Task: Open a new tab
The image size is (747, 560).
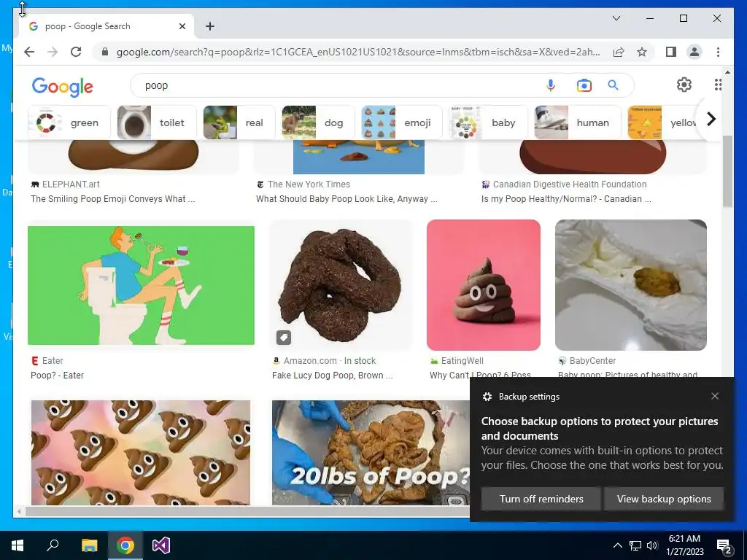Action: point(210,26)
